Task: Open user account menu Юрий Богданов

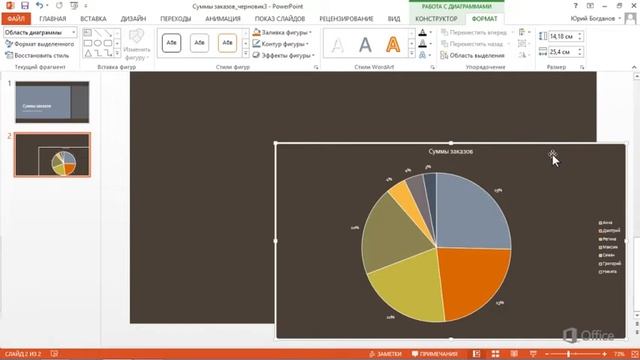Action: pyautogui.click(x=596, y=19)
